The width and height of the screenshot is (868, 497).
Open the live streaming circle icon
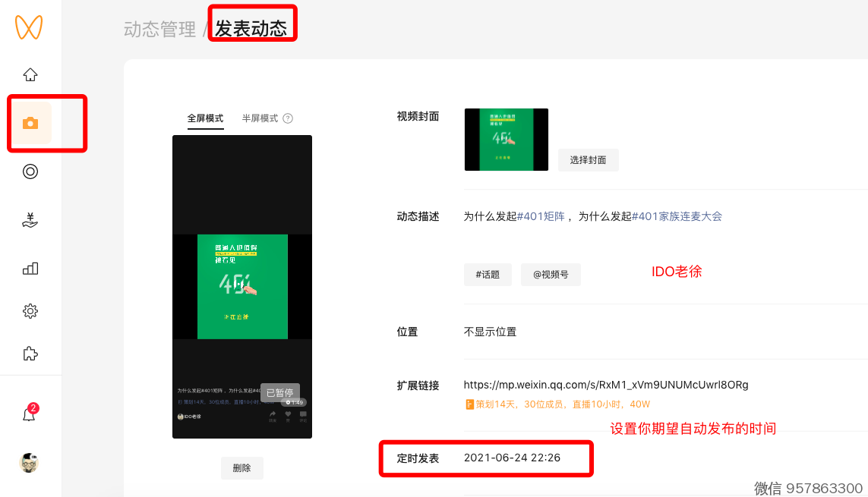pos(30,171)
